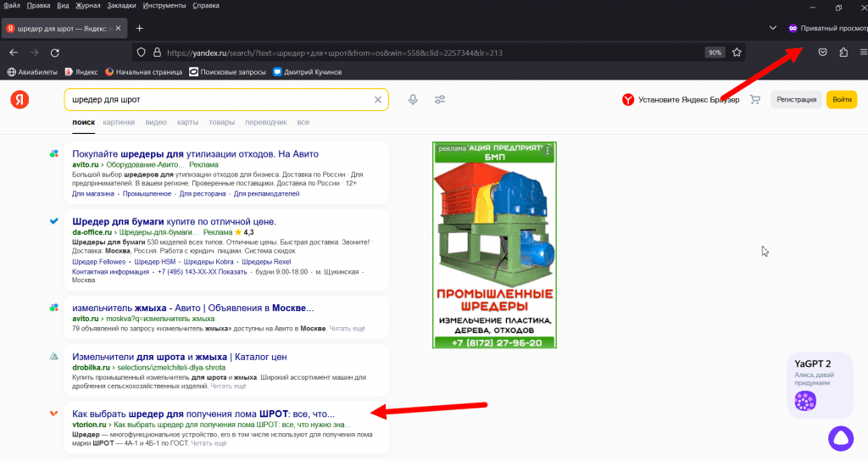The width and height of the screenshot is (868, 461).
Task: Open 'Измельчители для шрота и жмыха' result
Action: click(180, 357)
